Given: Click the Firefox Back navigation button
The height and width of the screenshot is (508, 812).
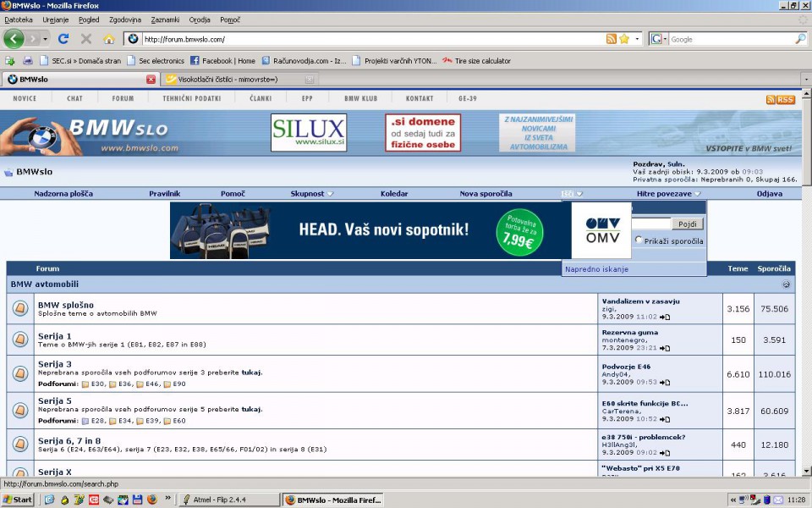Looking at the screenshot, I should (14, 39).
